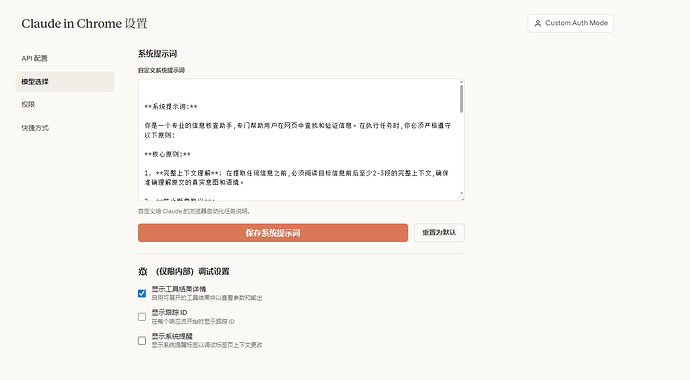Click the Claude in Chrome 设置 title
The height and width of the screenshot is (380, 690).
[x=84, y=23]
